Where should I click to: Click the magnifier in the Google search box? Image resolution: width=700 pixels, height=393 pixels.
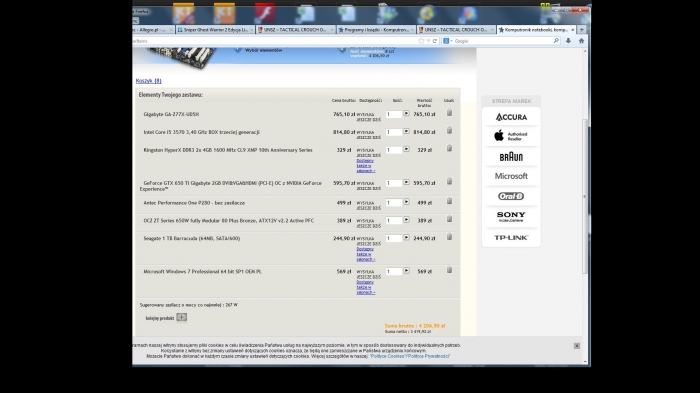point(556,41)
